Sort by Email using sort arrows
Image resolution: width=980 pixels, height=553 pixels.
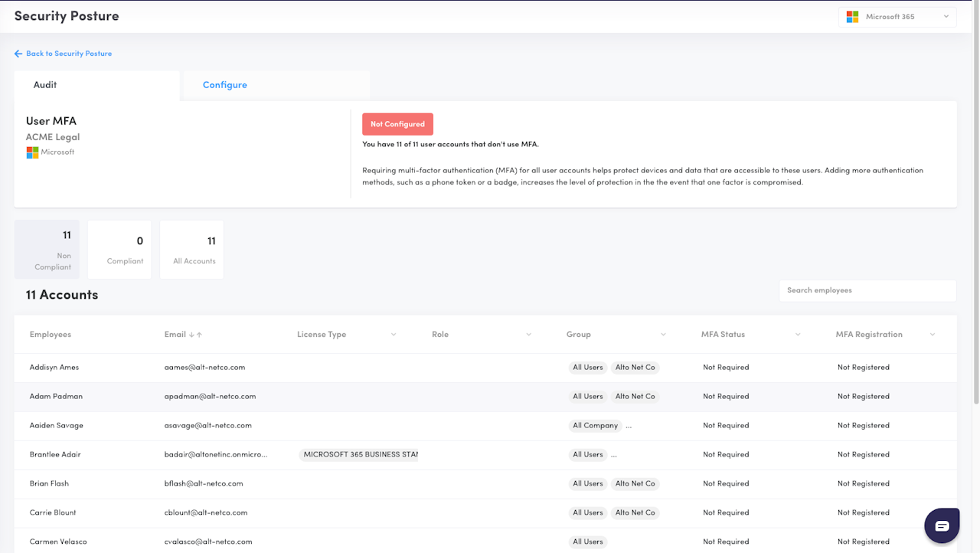click(x=195, y=335)
